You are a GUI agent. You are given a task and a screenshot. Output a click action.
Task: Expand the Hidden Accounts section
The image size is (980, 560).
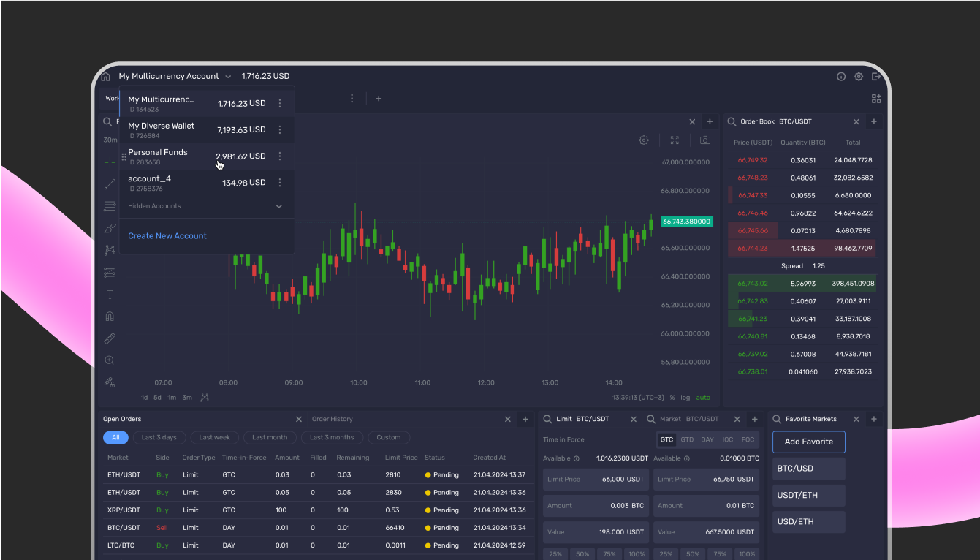[x=278, y=206]
